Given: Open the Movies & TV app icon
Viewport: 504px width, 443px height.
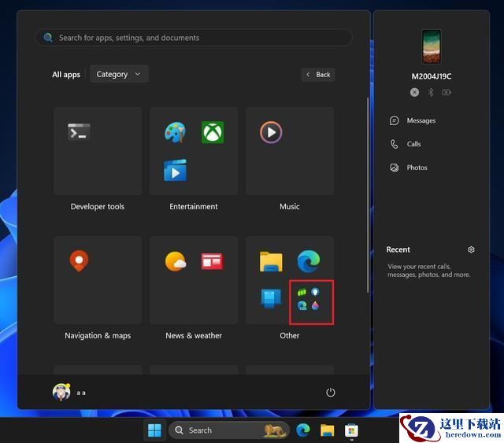Looking at the screenshot, I should [x=175, y=170].
